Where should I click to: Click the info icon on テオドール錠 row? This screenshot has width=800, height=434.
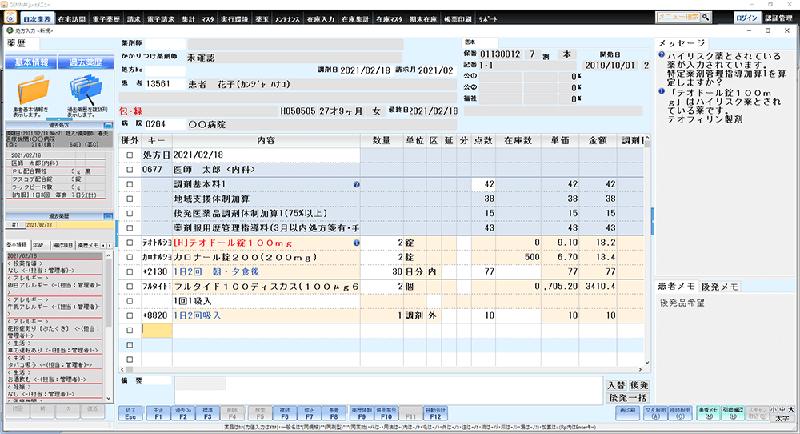357,242
